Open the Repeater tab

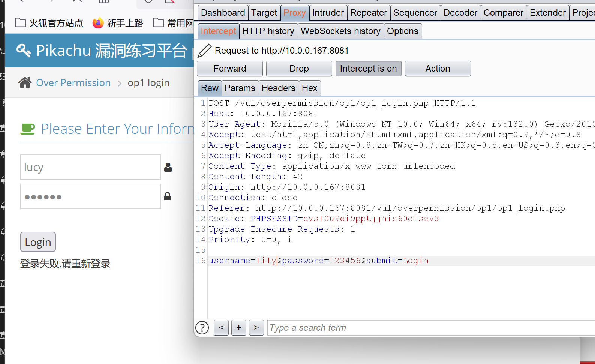click(x=369, y=13)
